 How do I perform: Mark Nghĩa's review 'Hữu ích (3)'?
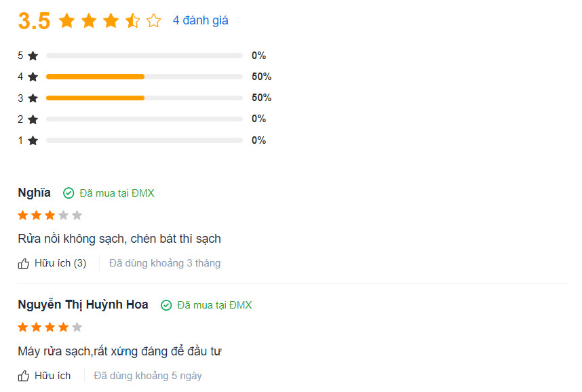pyautogui.click(x=52, y=264)
